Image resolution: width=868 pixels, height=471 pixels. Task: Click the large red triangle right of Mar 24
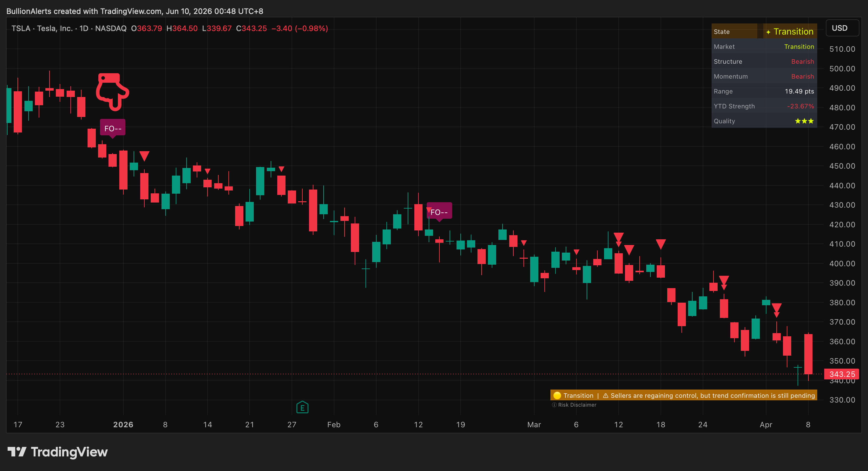coord(724,280)
